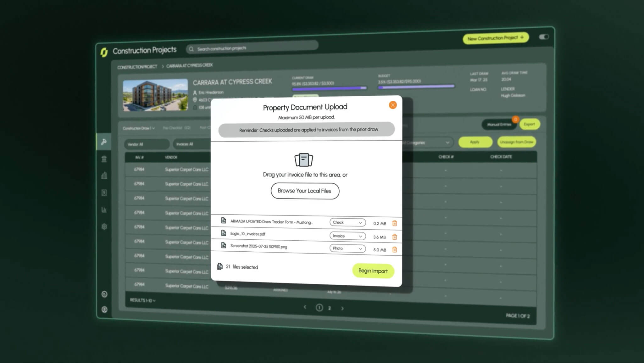Click the user profile sidebar icon
Image resolution: width=644 pixels, height=363 pixels.
click(104, 310)
